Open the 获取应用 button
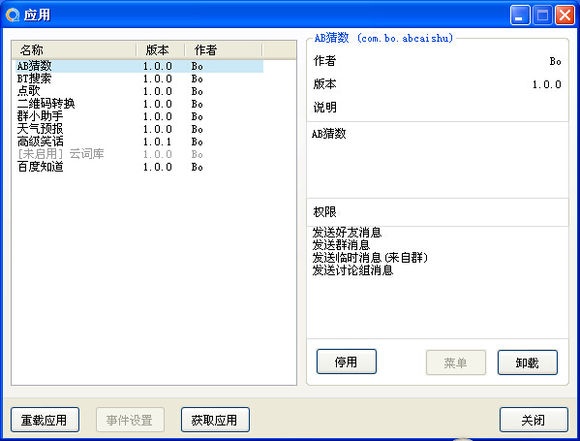The height and width of the screenshot is (441, 580). (215, 420)
